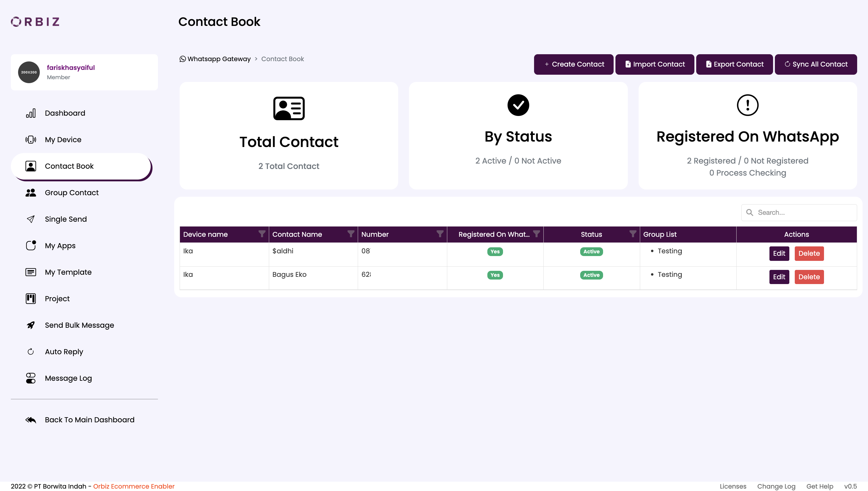Click Testing group in $aldhi row
The height and width of the screenshot is (491, 868).
(x=670, y=251)
